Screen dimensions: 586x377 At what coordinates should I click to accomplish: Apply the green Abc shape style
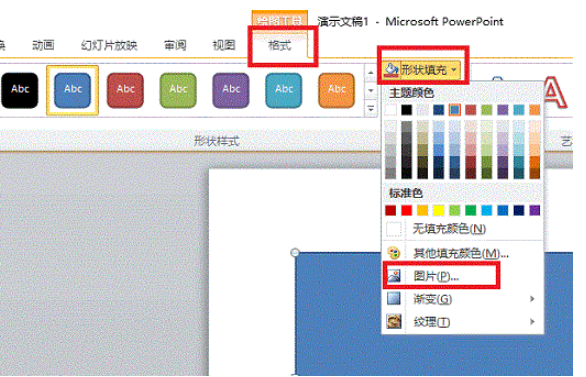178,90
